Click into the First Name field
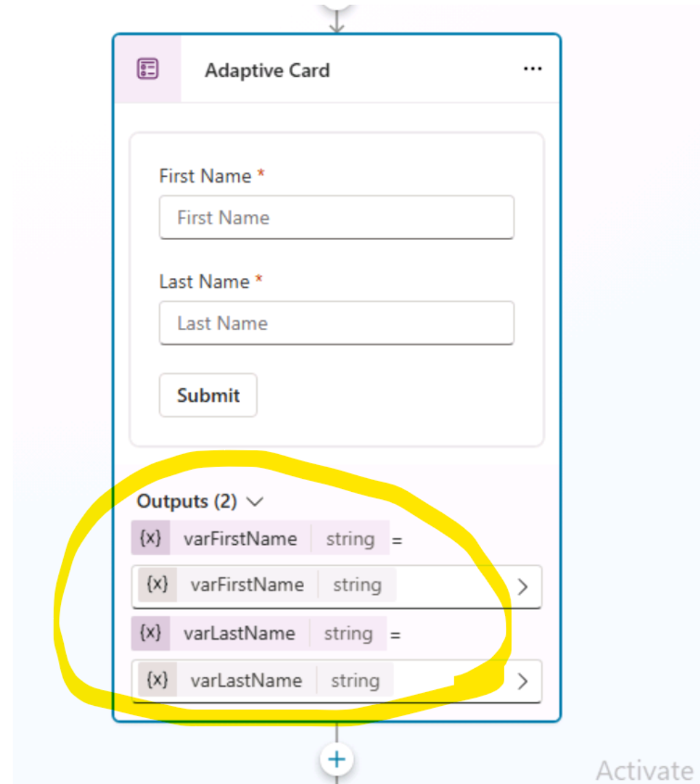 [x=336, y=218]
